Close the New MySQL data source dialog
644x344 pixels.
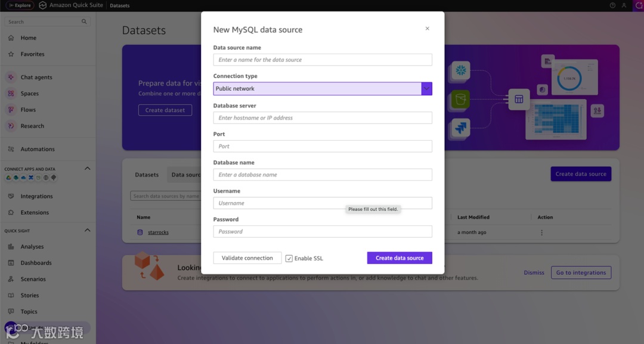427,29
